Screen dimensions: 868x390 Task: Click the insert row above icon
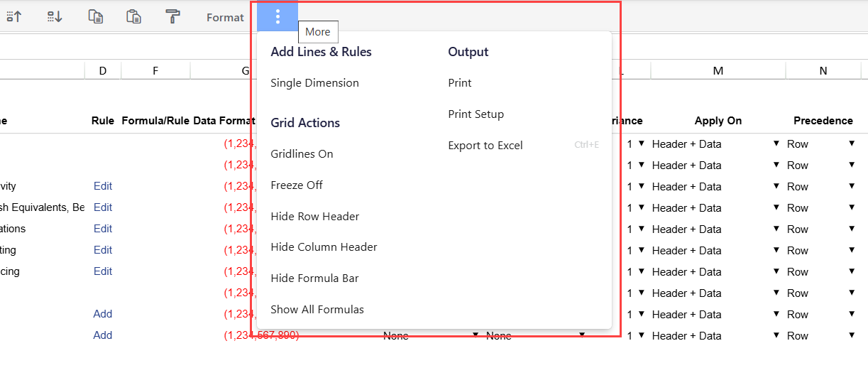click(13, 17)
